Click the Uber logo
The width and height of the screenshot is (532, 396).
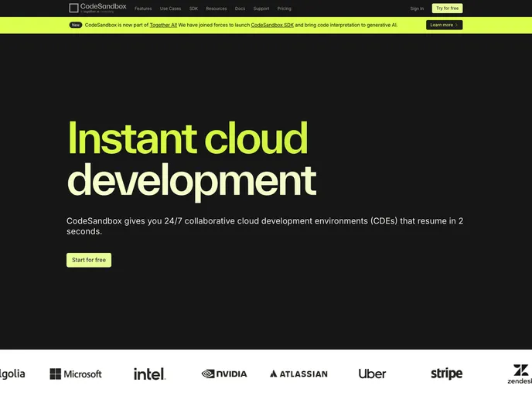point(372,374)
